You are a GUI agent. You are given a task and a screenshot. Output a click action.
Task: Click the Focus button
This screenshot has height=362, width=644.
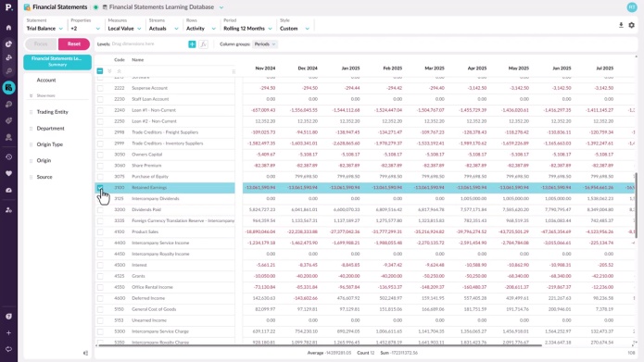[x=41, y=44]
